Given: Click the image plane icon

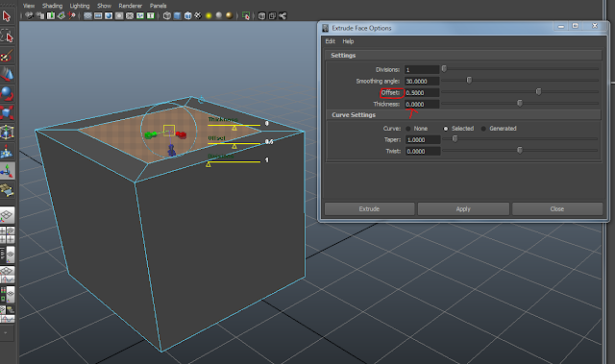Looking at the screenshot, I should [61, 15].
